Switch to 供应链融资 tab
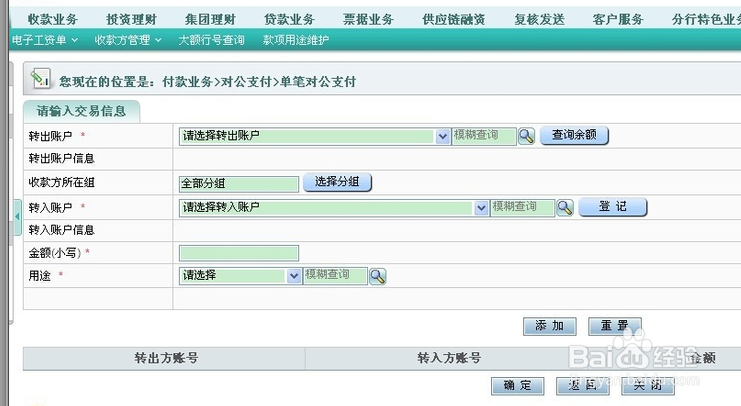741x406 pixels. click(454, 19)
